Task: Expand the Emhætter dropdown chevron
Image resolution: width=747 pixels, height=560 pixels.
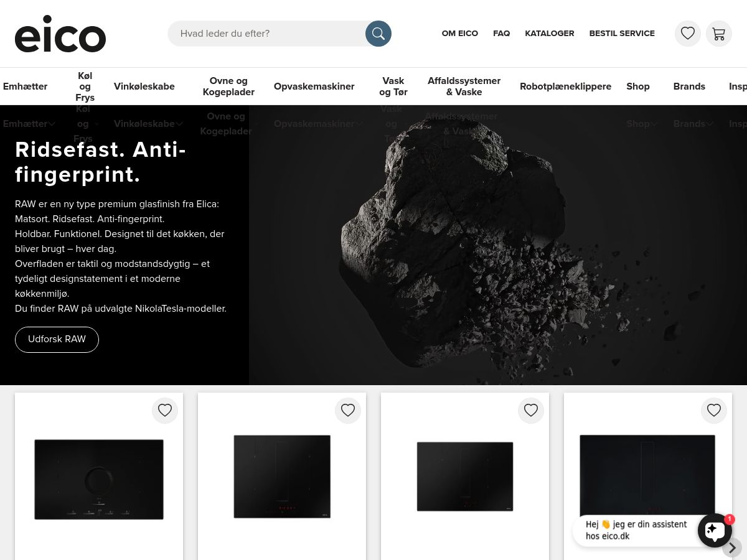Action: click(x=52, y=124)
